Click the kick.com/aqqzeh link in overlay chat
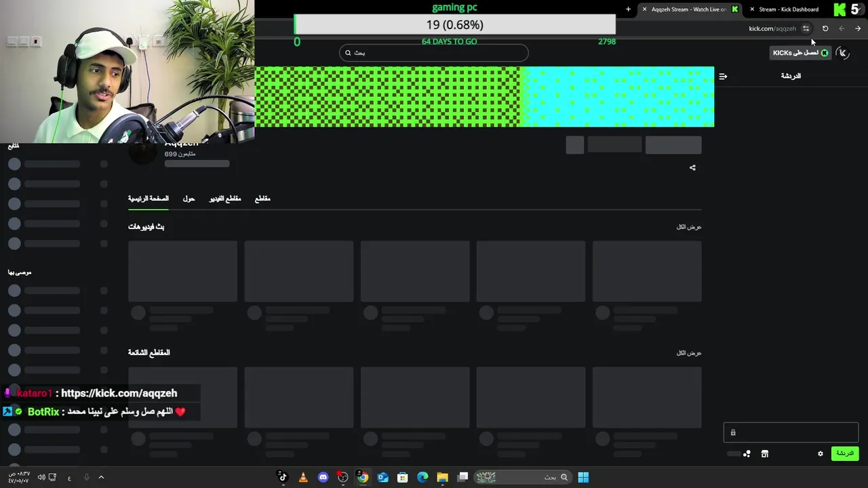 119,393
